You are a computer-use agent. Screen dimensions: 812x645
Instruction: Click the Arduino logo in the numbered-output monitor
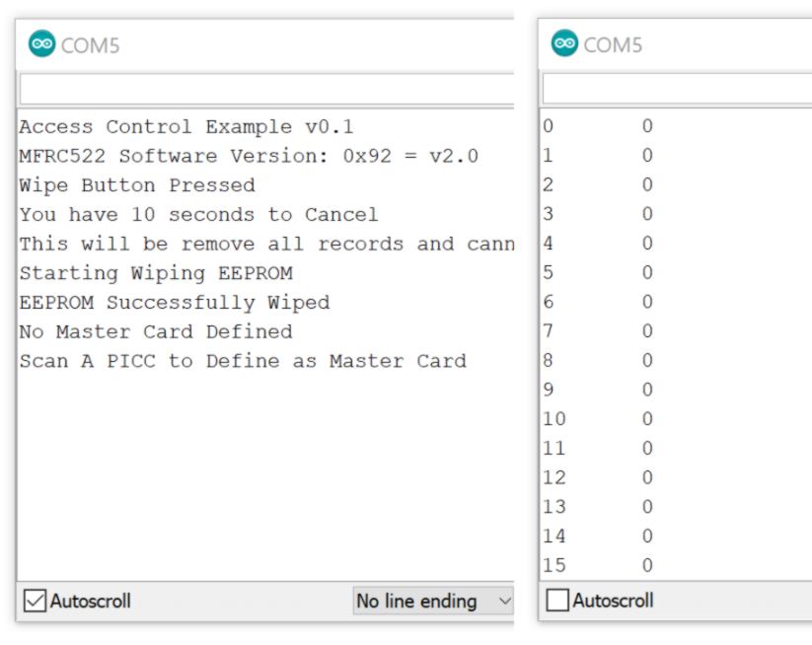[x=565, y=46]
